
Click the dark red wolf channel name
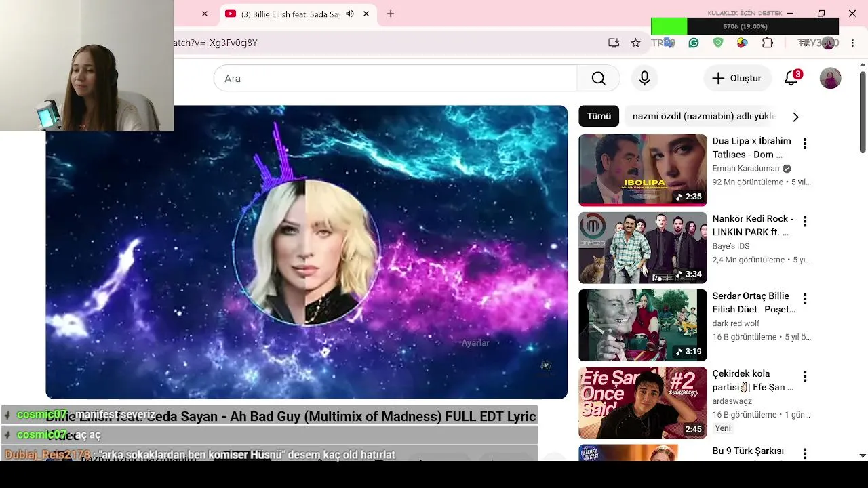coord(736,323)
